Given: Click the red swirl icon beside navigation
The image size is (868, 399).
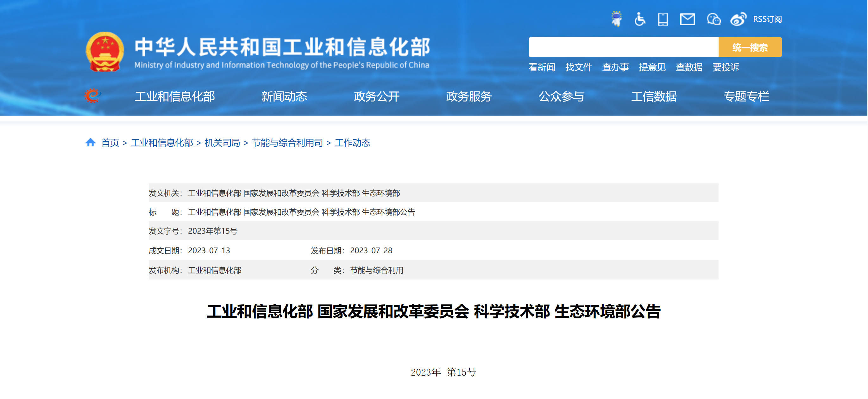Looking at the screenshot, I should coord(92,96).
